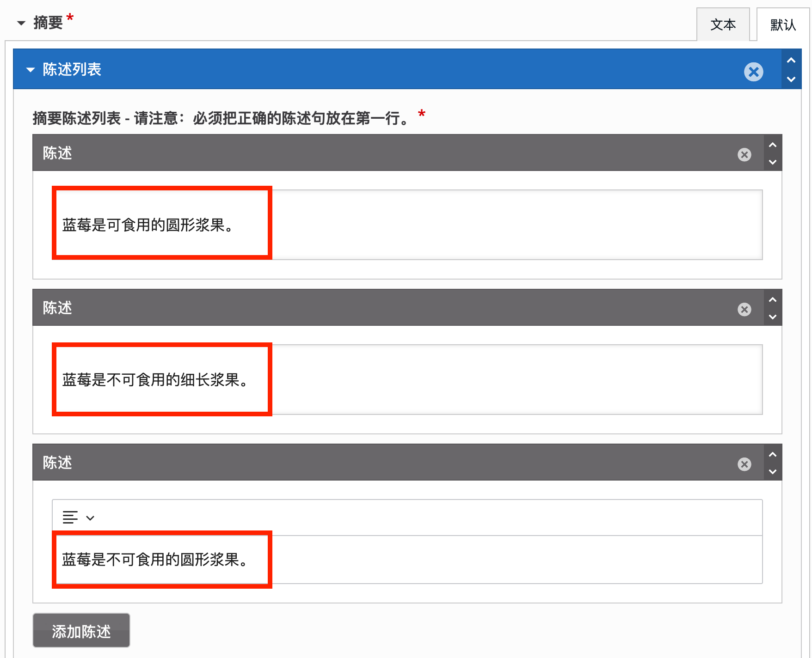812x658 pixels.
Task: Switch to the 文本 tab
Action: click(723, 24)
